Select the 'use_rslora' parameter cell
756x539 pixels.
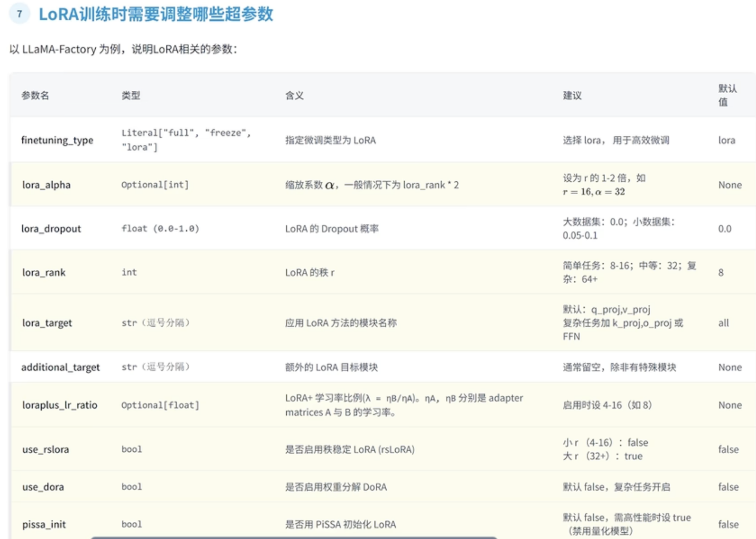point(46,449)
